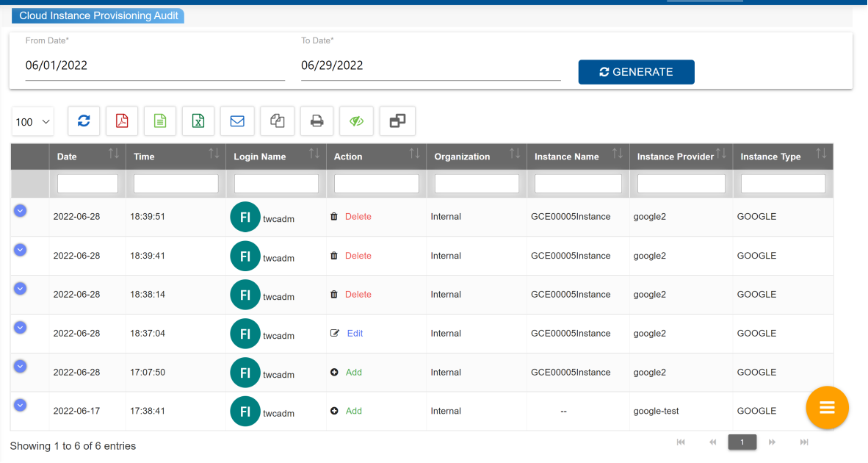The image size is (868, 463).
Task: Click the restore columns window icon
Action: pyautogui.click(x=397, y=121)
